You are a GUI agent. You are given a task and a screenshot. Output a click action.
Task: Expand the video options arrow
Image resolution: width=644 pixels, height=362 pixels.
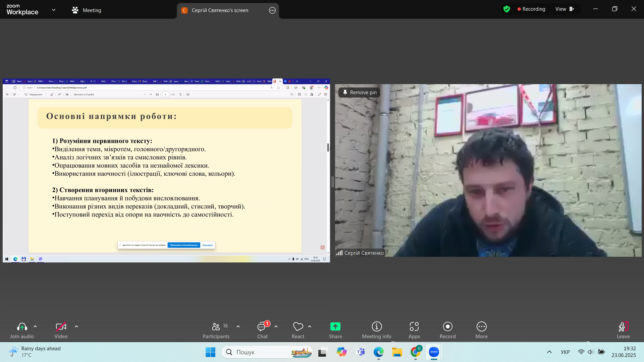coord(76,326)
